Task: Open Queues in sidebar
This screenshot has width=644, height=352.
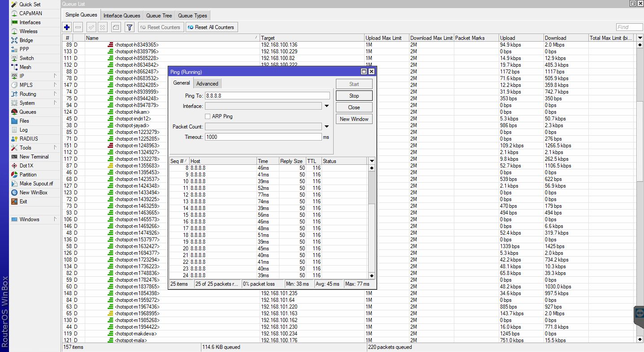Action: click(27, 112)
